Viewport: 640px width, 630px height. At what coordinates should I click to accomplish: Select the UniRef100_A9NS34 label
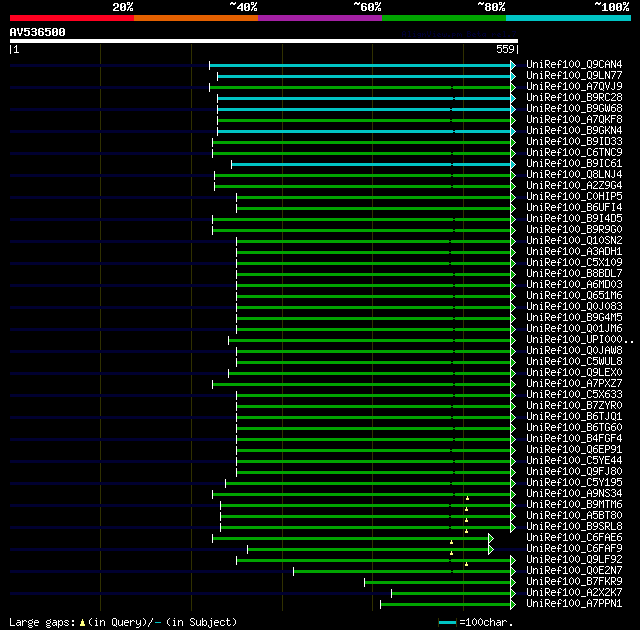point(574,494)
